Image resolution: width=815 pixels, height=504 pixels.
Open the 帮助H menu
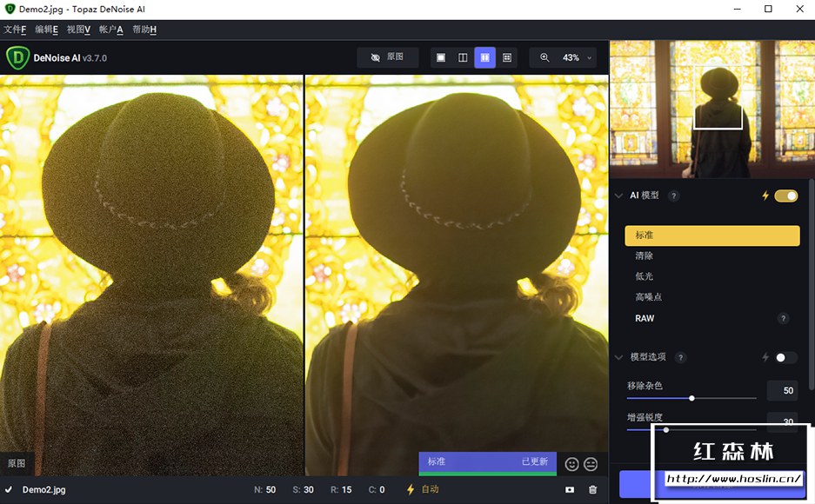tap(144, 30)
